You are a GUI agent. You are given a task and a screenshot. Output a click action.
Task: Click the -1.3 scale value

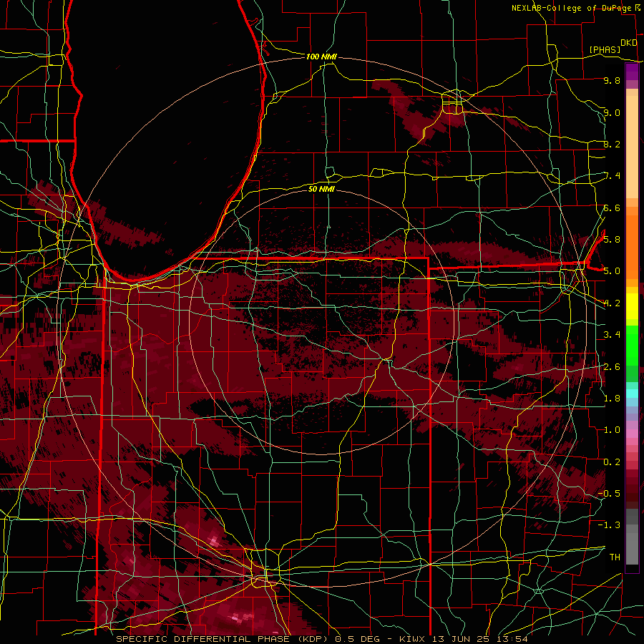[x=609, y=525]
